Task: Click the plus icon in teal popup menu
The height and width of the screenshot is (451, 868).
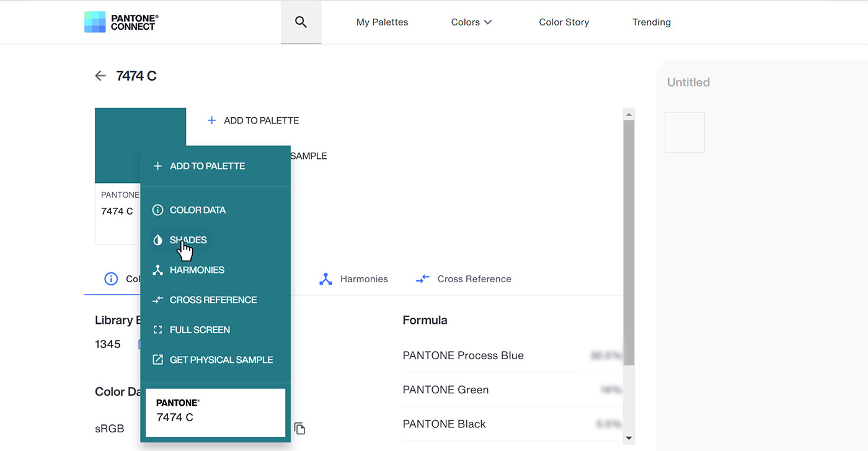Action: (x=157, y=166)
